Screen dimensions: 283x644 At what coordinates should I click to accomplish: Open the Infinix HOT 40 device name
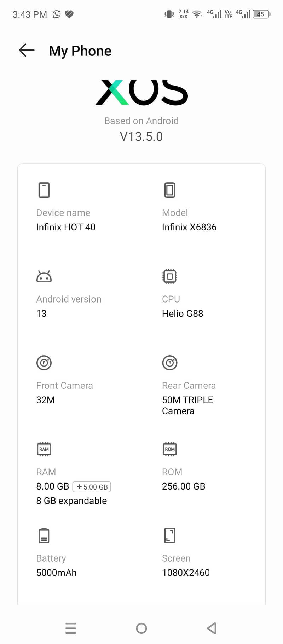pos(66,227)
